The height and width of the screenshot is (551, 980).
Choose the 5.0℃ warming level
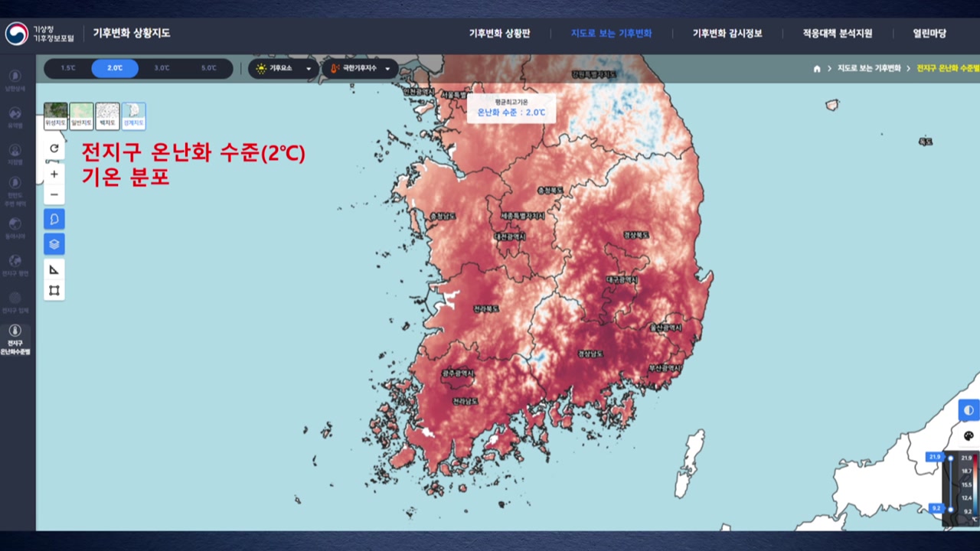coord(208,68)
